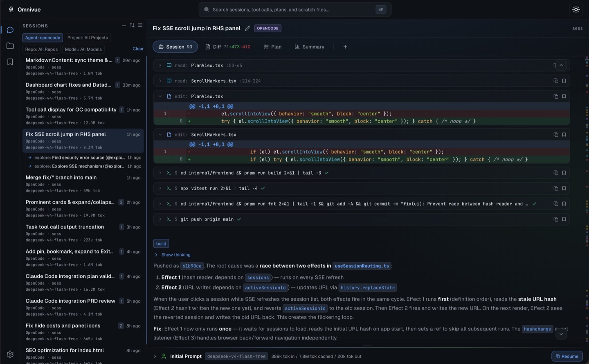The width and height of the screenshot is (589, 364).
Task: Open session Merge fix/* branch into main
Action: 83,184
